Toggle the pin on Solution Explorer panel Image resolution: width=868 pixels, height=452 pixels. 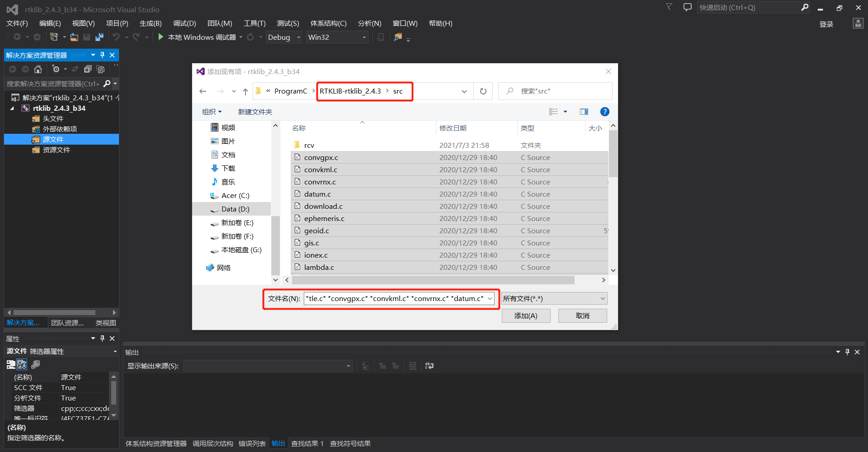[102, 55]
